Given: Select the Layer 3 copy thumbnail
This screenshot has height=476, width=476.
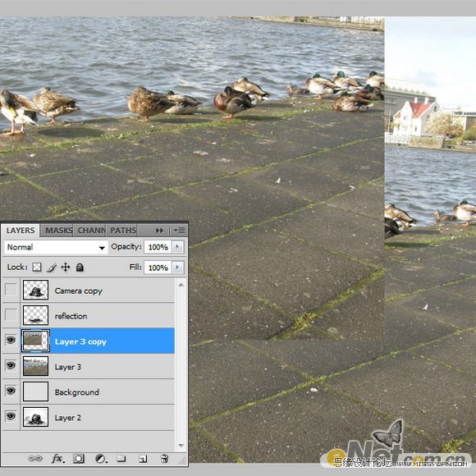Looking at the screenshot, I should 35,341.
